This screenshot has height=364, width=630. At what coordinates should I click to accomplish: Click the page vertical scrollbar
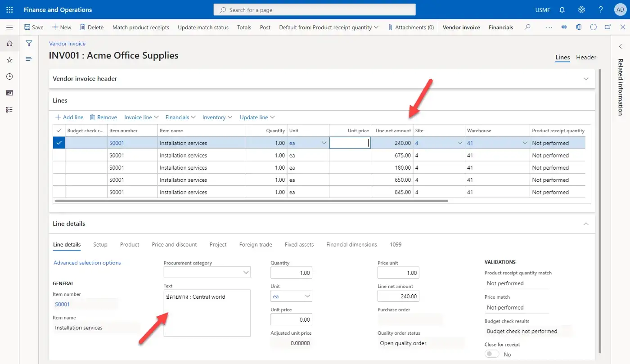[x=599, y=211]
